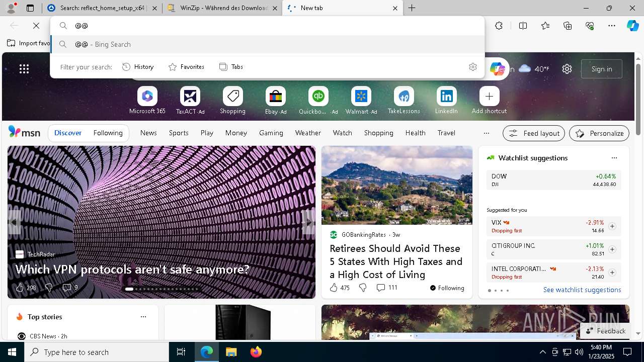This screenshot has width=644, height=362.
Task: Select the Discover feed tab
Action: coord(68,133)
